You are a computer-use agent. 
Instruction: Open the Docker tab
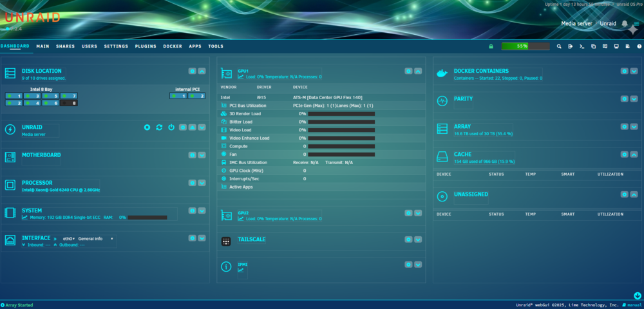[173, 46]
